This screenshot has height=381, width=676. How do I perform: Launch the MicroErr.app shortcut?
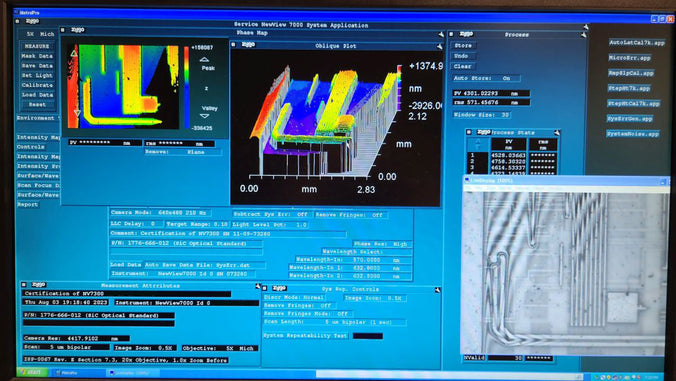pyautogui.click(x=629, y=58)
